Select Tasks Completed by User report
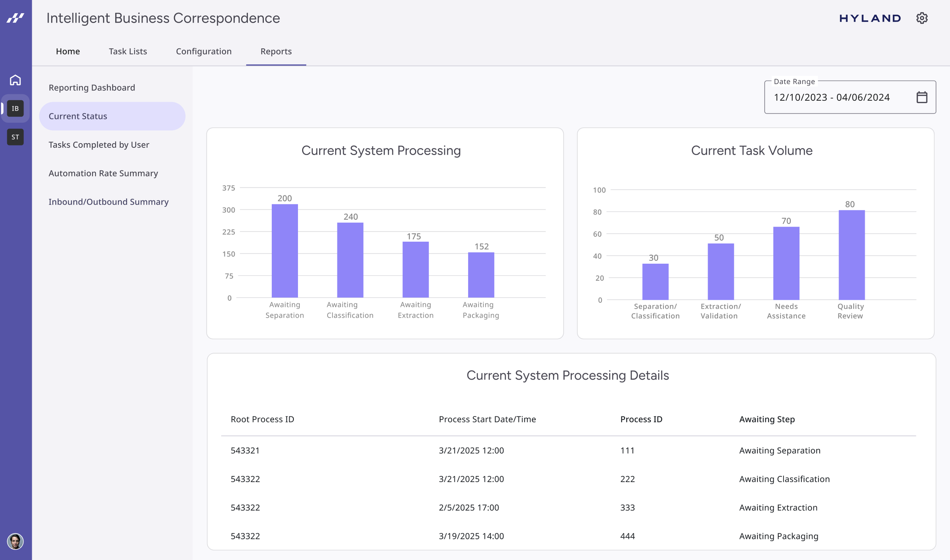Viewport: 950px width, 560px height. 99,145
